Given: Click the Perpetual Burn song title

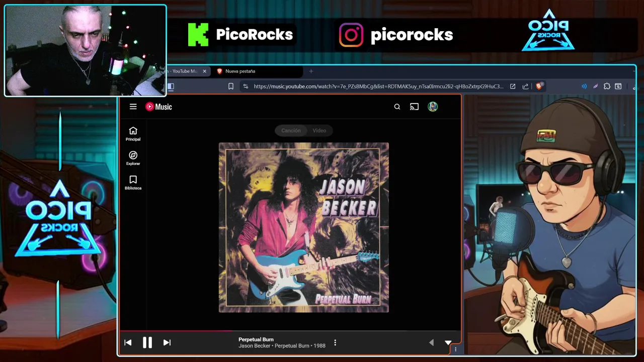Looking at the screenshot, I should pyautogui.click(x=256, y=339).
